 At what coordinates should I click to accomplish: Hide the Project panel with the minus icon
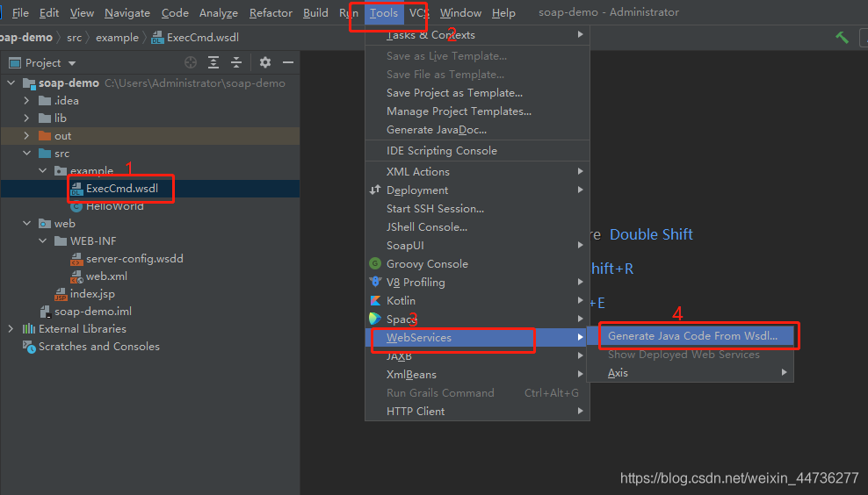(288, 62)
